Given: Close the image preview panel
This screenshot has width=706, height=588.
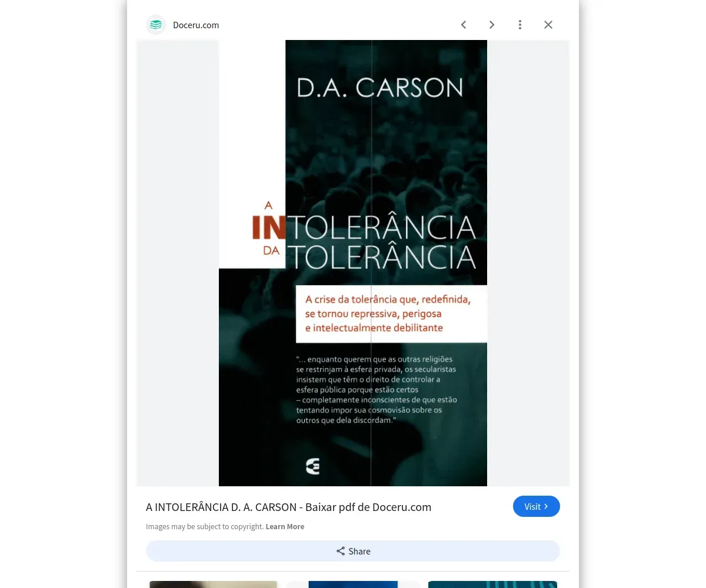Looking at the screenshot, I should point(548,25).
